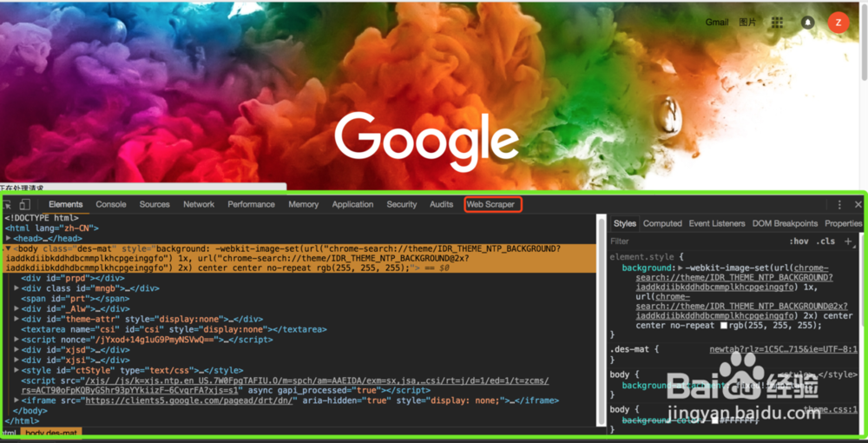Switch to the Security tab
This screenshot has height=443, width=868.
(x=402, y=204)
